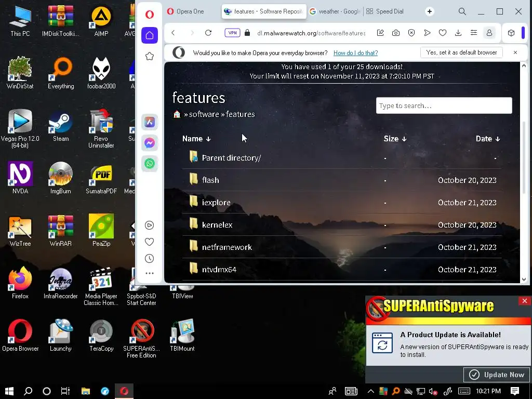The height and width of the screenshot is (399, 532).
Task: Open the Player icon in the Opera sidebar
Action: click(149, 225)
